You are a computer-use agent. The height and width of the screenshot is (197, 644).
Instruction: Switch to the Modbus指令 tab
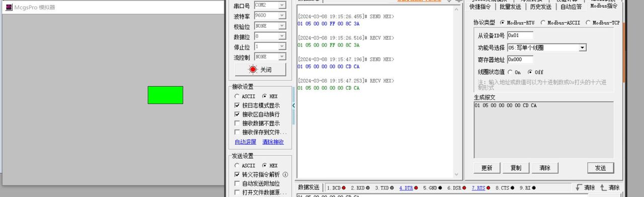[603, 6]
